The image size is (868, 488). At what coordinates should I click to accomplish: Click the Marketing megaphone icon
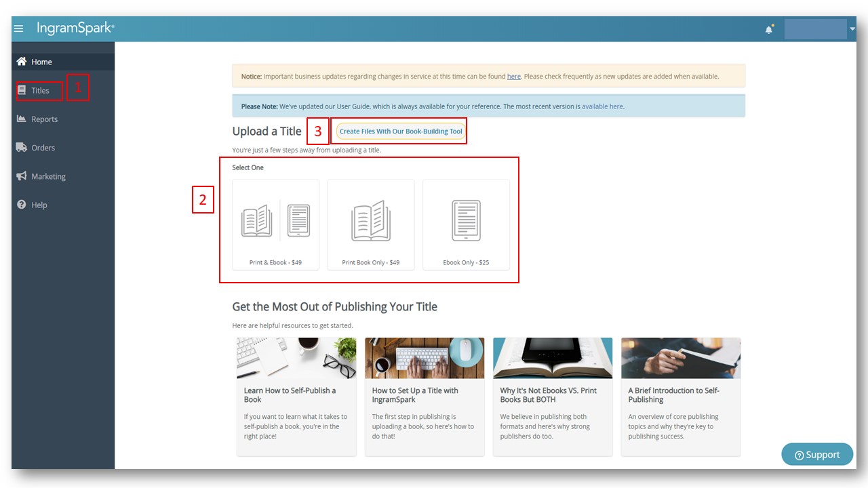(x=22, y=176)
